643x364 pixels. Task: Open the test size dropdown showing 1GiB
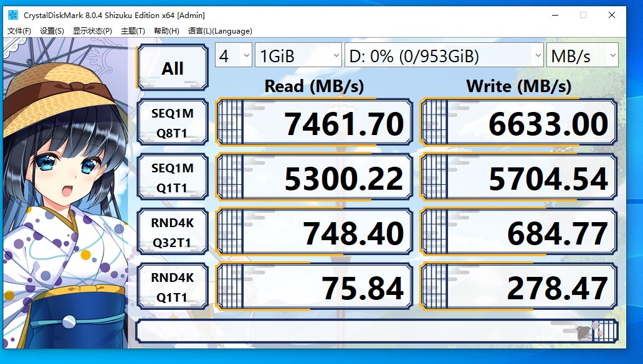tap(298, 55)
